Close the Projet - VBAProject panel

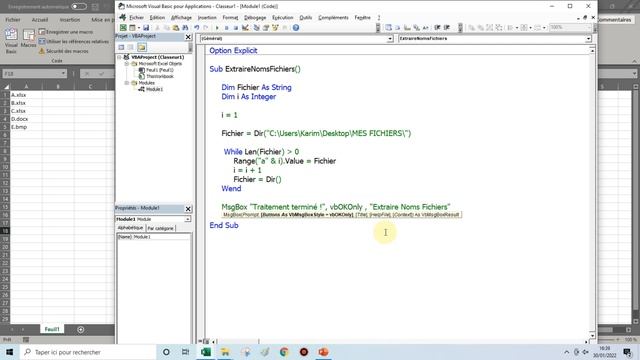(188, 37)
